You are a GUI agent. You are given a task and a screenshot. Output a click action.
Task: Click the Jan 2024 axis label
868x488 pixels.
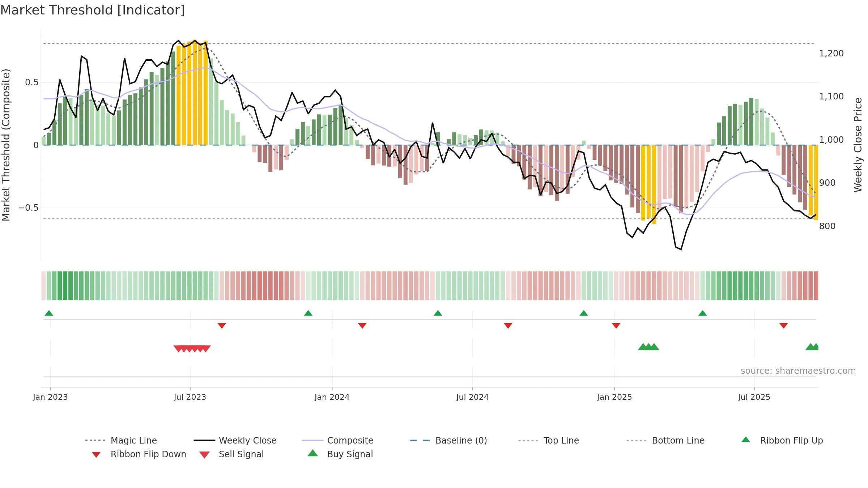coord(332,397)
